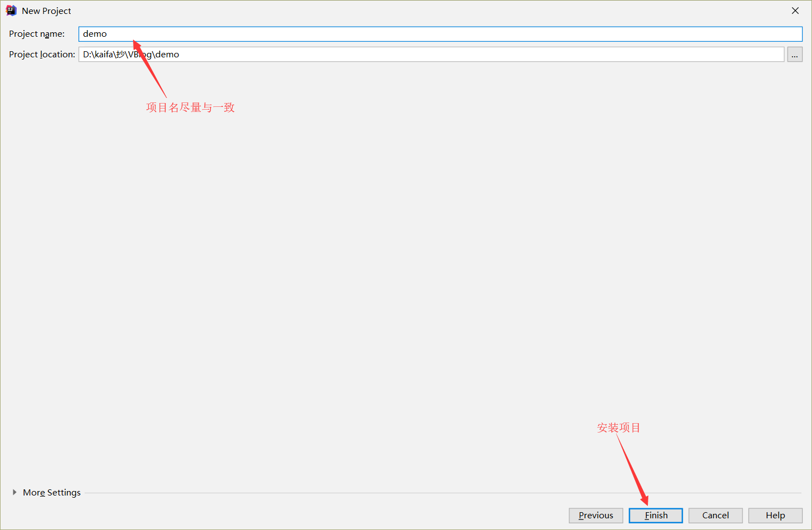The height and width of the screenshot is (530, 812).
Task: Close the New Project window
Action: 795,11
